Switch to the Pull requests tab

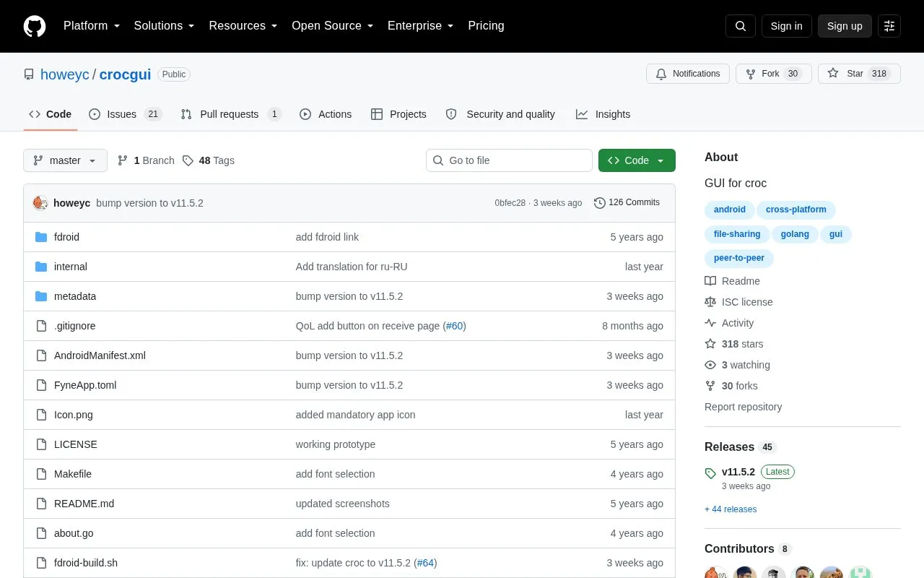click(231, 114)
